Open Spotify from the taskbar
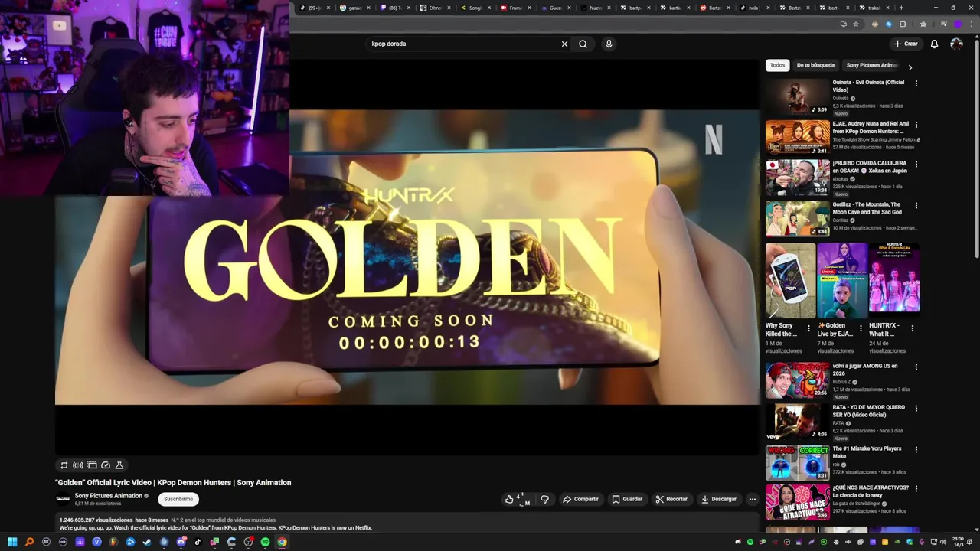 (265, 542)
